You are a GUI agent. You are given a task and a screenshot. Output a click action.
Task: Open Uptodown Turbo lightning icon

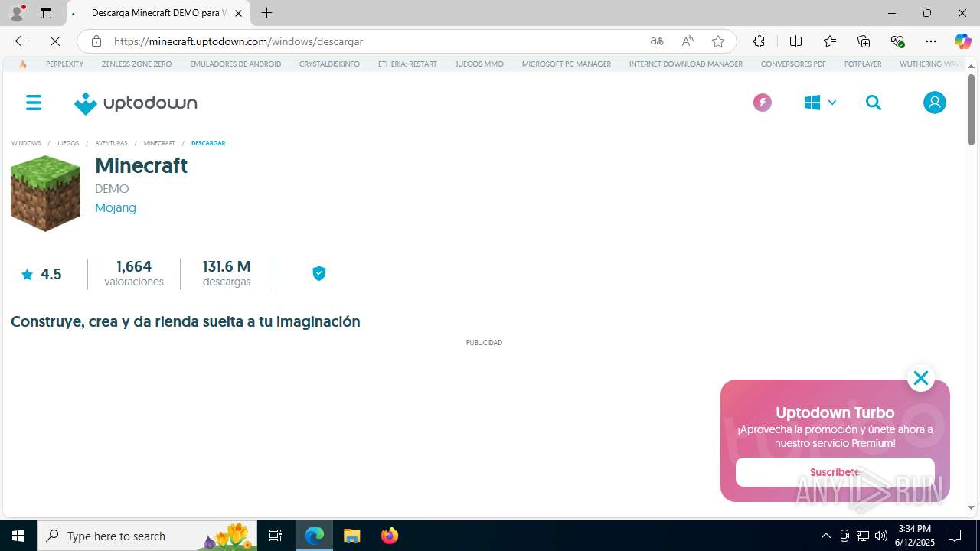(762, 103)
